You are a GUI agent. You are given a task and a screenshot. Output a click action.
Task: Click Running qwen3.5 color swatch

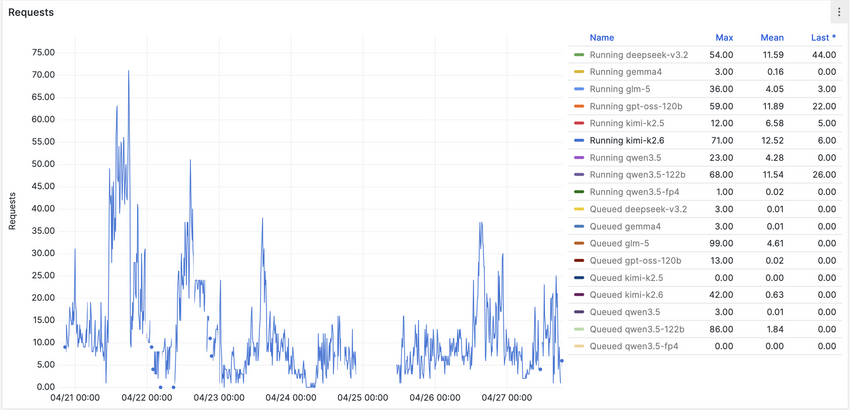click(580, 158)
